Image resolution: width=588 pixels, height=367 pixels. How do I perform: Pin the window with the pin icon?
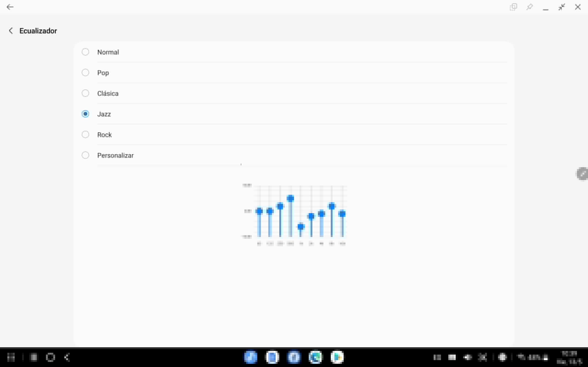point(529,7)
